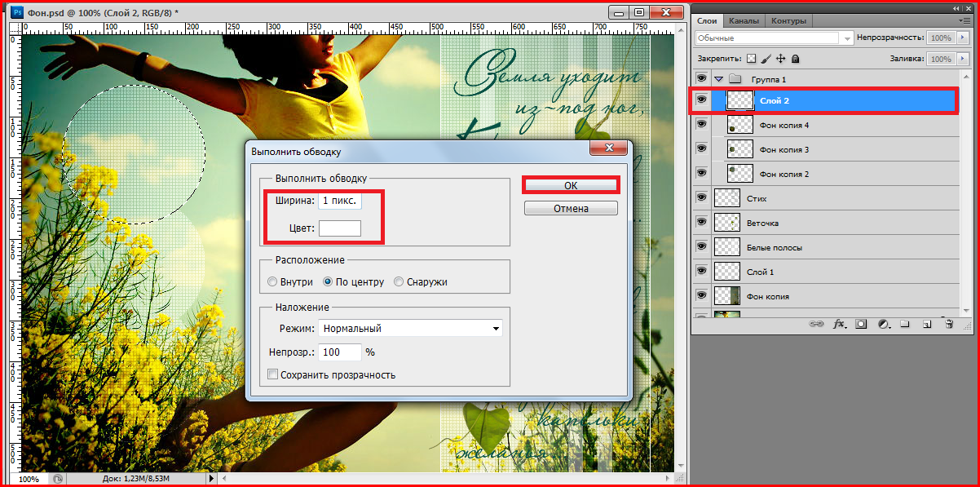Screen dimensions: 980x487
Task: Select Внутри stroke location
Action: (x=273, y=281)
